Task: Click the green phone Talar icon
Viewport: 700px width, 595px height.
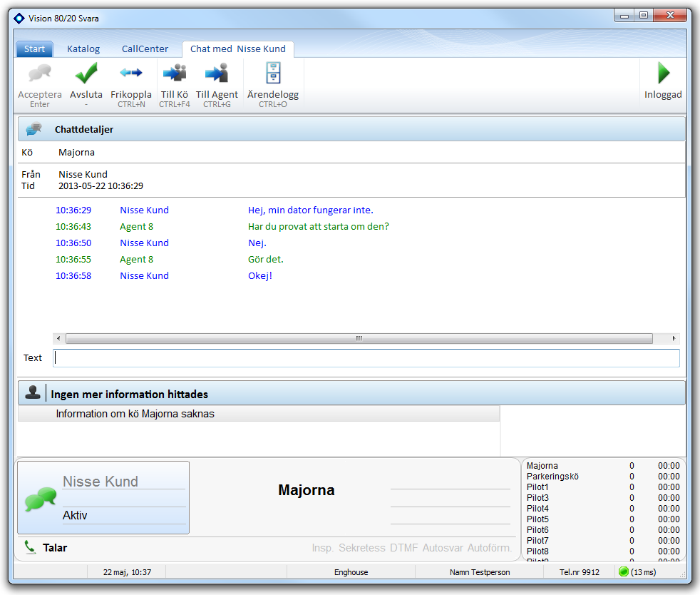Action: pyautogui.click(x=30, y=547)
